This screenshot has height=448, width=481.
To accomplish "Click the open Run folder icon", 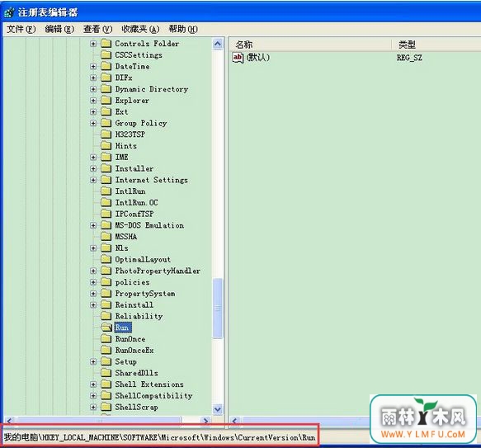I will coord(106,328).
